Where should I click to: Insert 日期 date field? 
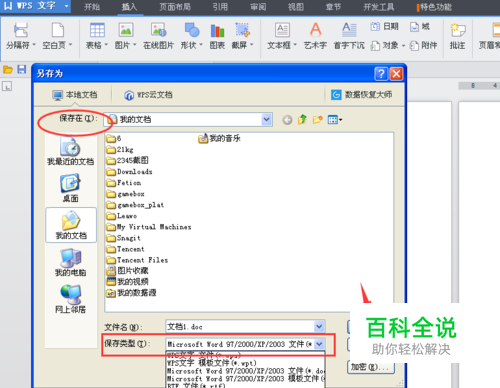pyautogui.click(x=385, y=27)
